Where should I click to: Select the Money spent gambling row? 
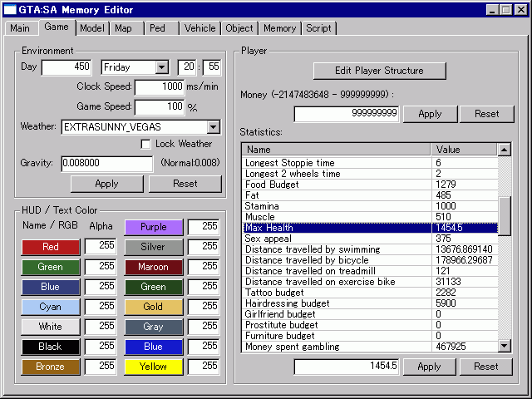(x=371, y=347)
